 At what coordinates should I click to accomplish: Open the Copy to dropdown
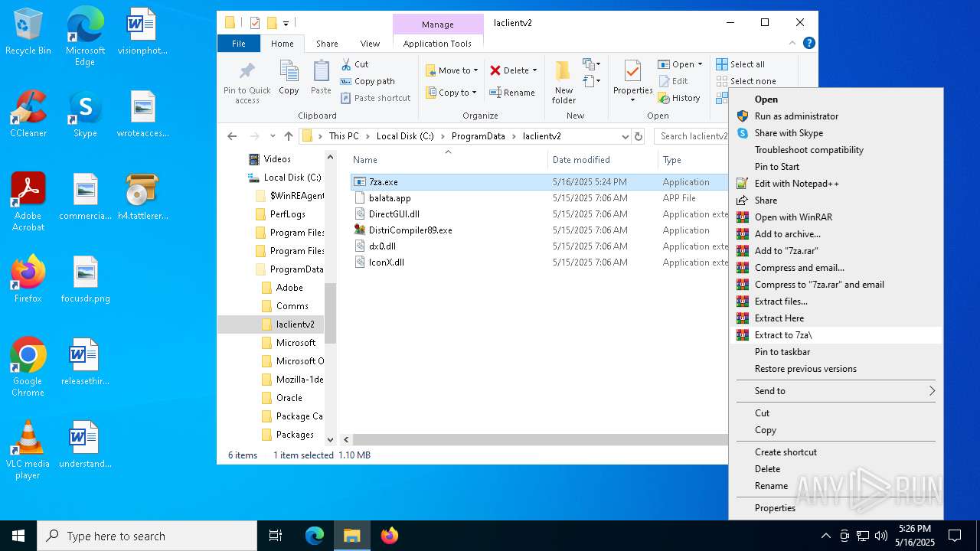click(452, 93)
